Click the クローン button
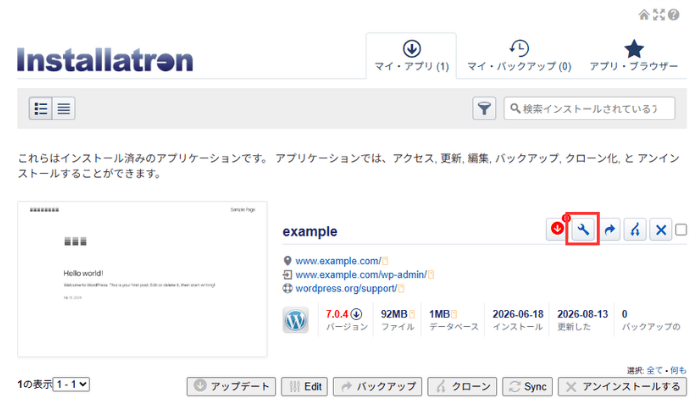 pos(462,386)
